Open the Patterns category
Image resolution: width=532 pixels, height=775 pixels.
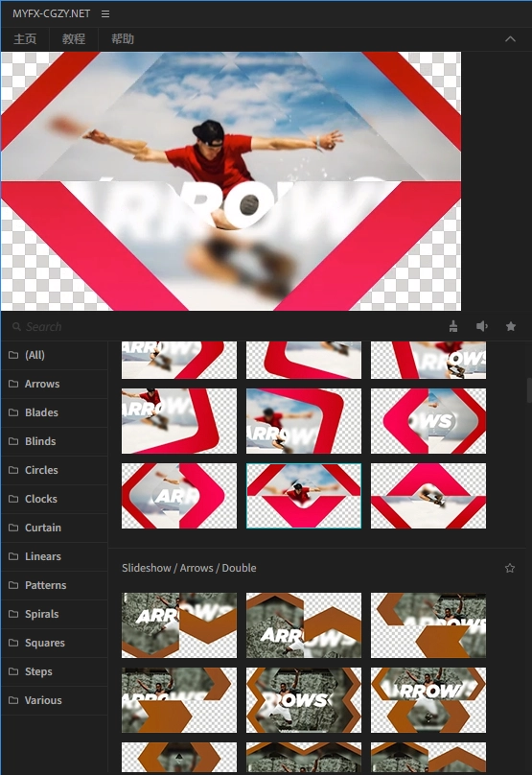pos(54,585)
